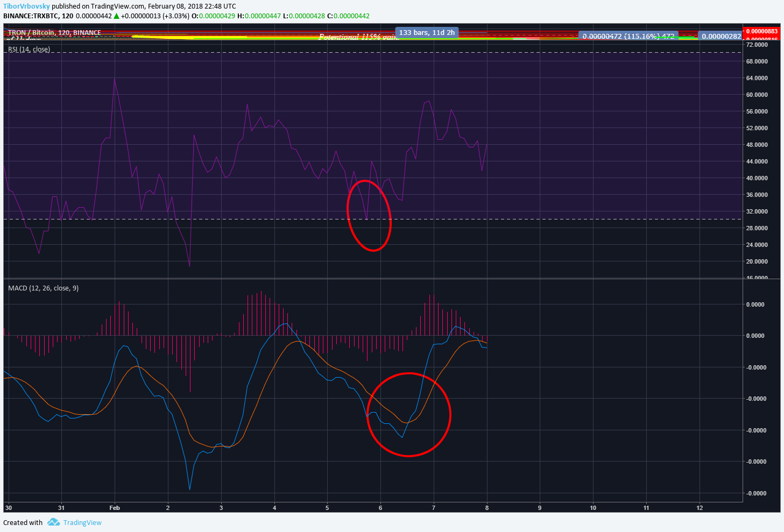Viewport: 784px width, 532px height.
Task: Click the 'Created with' footer text
Action: [x=23, y=522]
